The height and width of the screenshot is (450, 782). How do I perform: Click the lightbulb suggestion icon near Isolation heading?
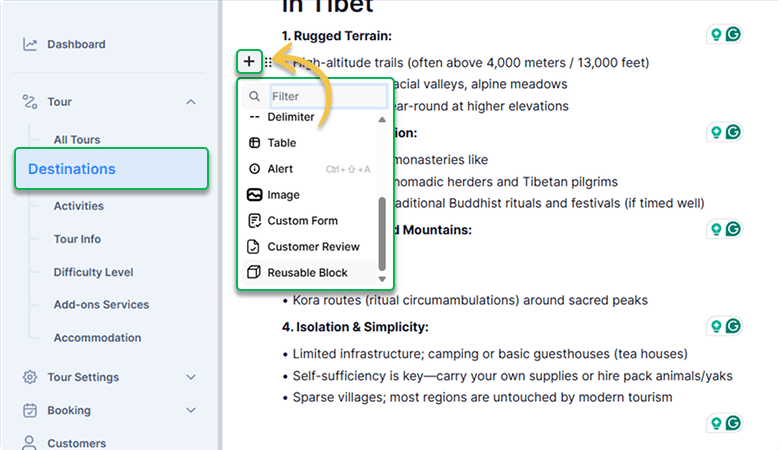tap(716, 326)
